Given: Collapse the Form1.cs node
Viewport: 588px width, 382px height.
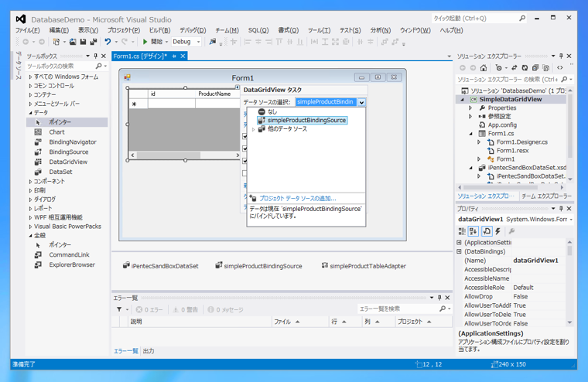Looking at the screenshot, I should (471, 134).
